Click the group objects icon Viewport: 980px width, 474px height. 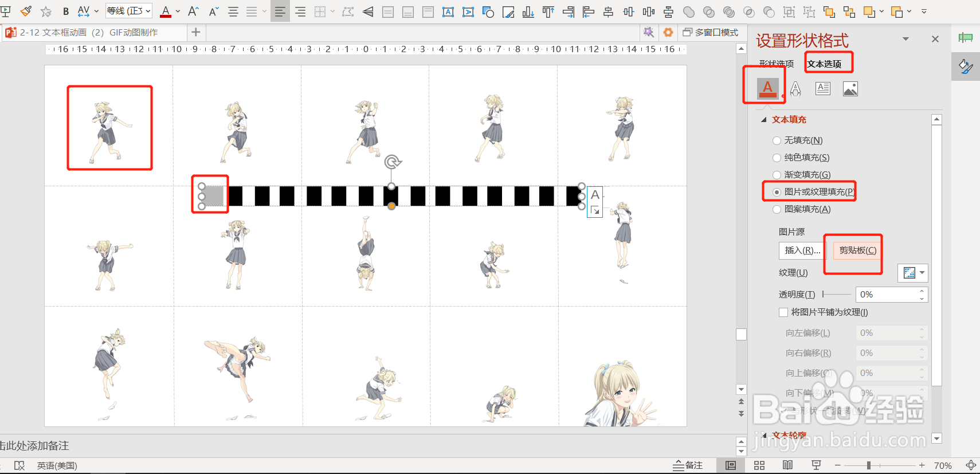[789, 11]
